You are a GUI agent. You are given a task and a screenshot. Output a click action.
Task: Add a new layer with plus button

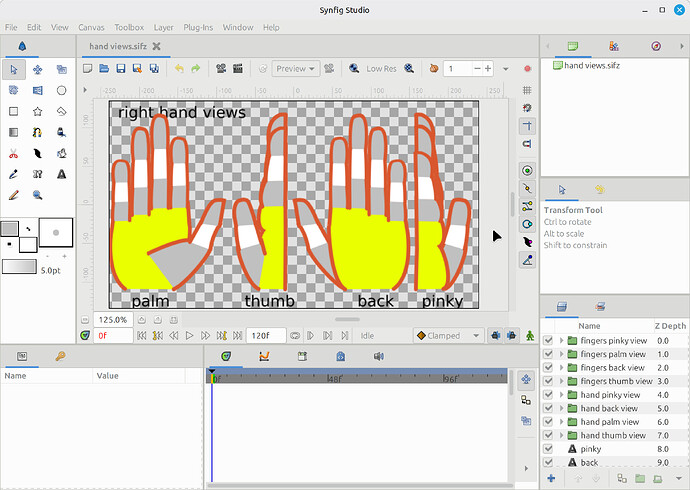pyautogui.click(x=551, y=479)
